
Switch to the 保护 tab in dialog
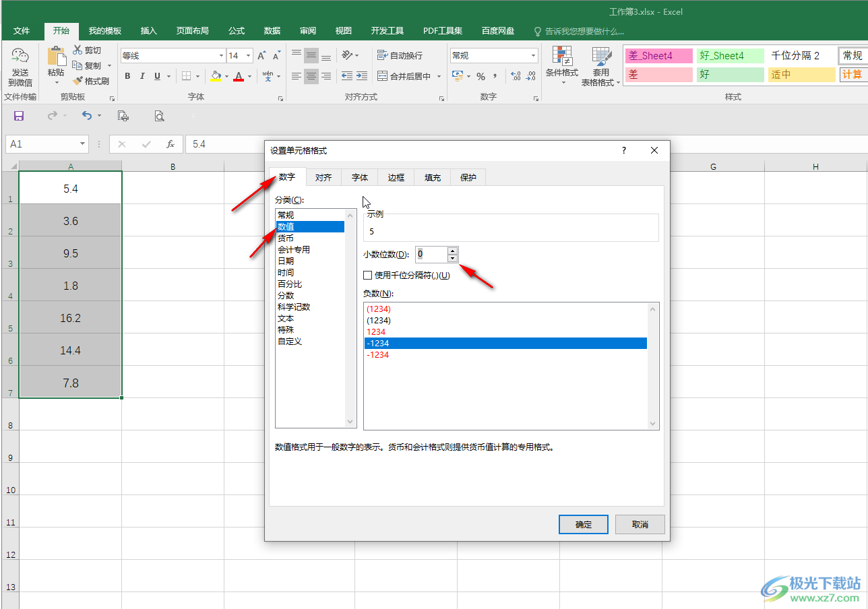point(468,178)
